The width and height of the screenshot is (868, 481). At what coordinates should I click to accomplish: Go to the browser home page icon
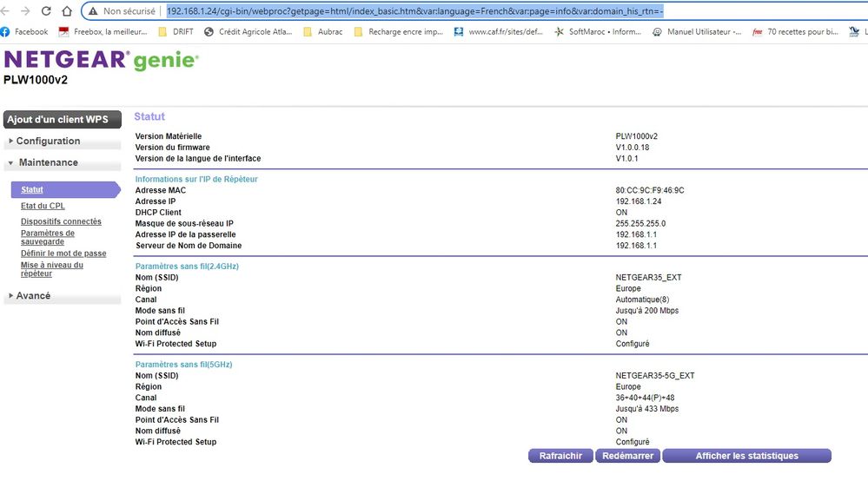[x=67, y=11]
